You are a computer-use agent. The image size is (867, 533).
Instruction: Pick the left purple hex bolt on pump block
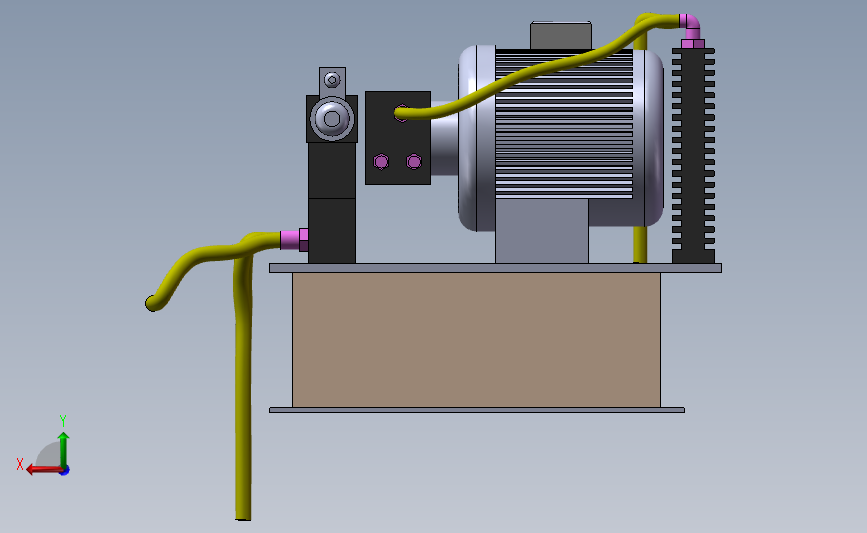381,161
